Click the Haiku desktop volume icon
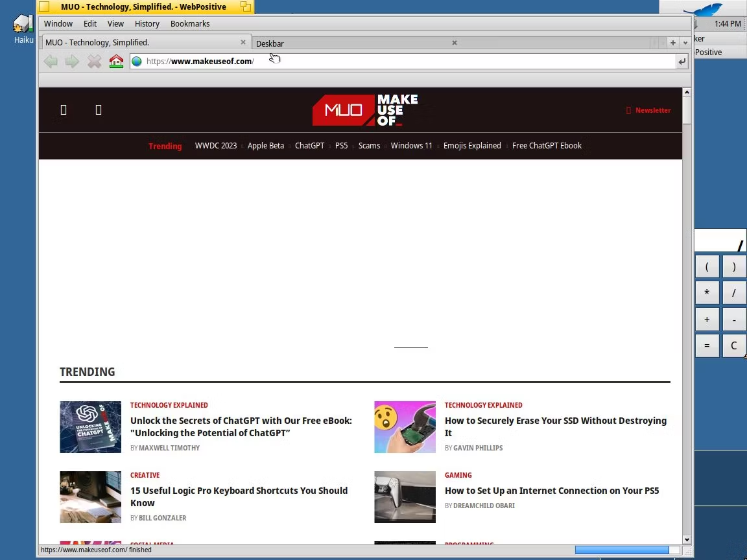Viewport: 747px width, 560px height. (x=23, y=24)
